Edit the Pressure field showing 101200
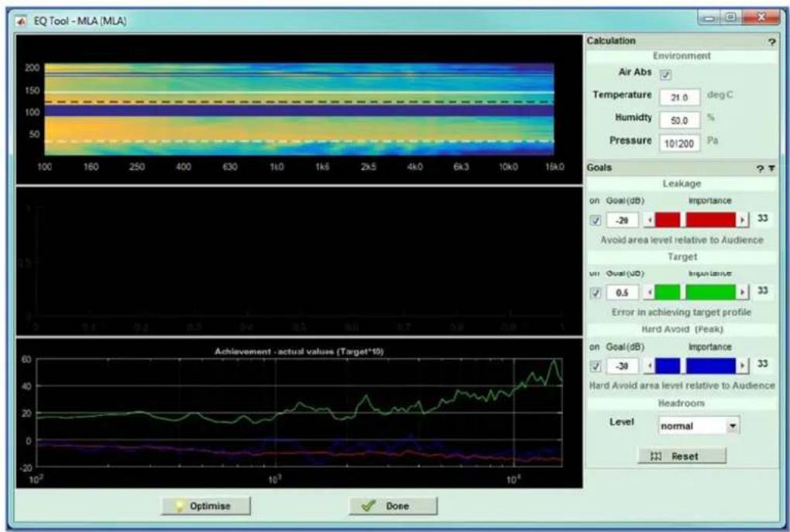Viewport: 790px width, 532px height. pyautogui.click(x=679, y=143)
